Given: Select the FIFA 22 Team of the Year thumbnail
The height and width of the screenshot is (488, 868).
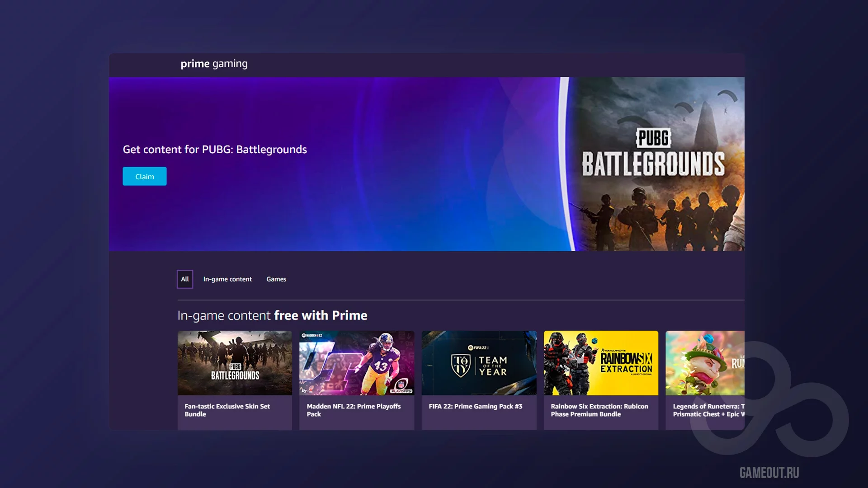Looking at the screenshot, I should [x=479, y=363].
